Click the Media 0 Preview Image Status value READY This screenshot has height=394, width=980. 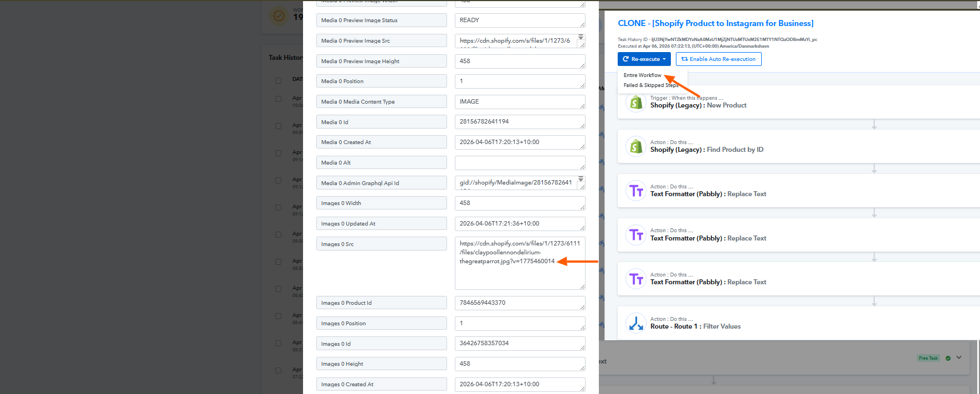[x=520, y=21]
